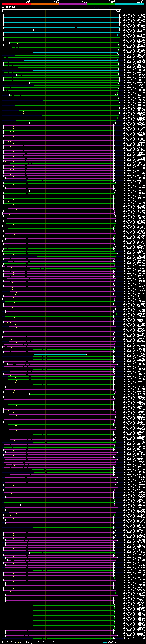Screen dimensions: 146x644
Task: Select UniRef100_Q9SXH1 label
Action: point(134,133)
